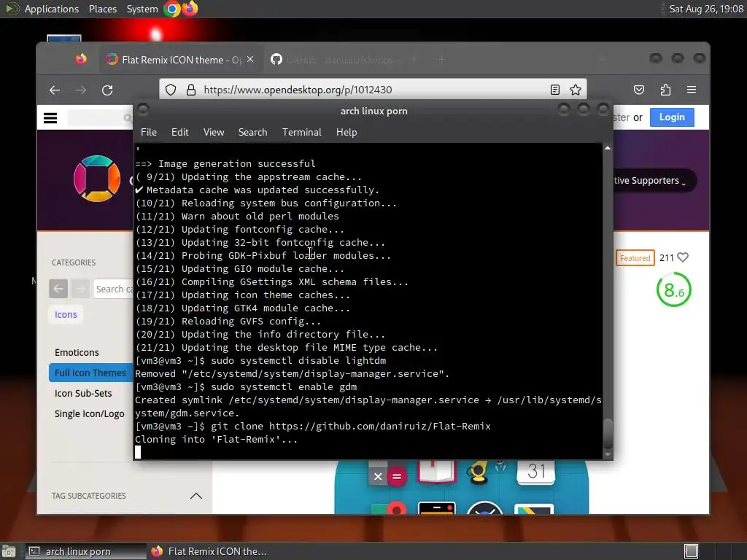747x560 pixels.
Task: Focus the opendesktop.org URL address bar
Action: point(371,90)
